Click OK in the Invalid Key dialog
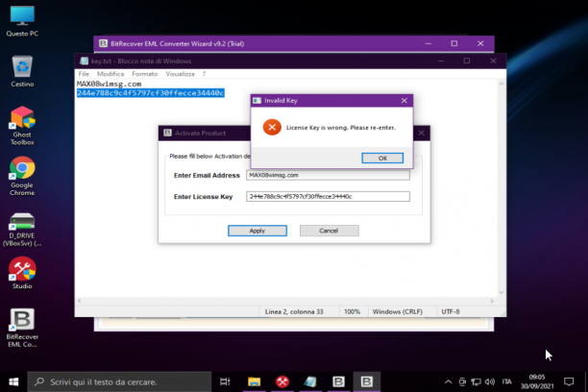Image resolution: width=588 pixels, height=392 pixels. click(382, 158)
